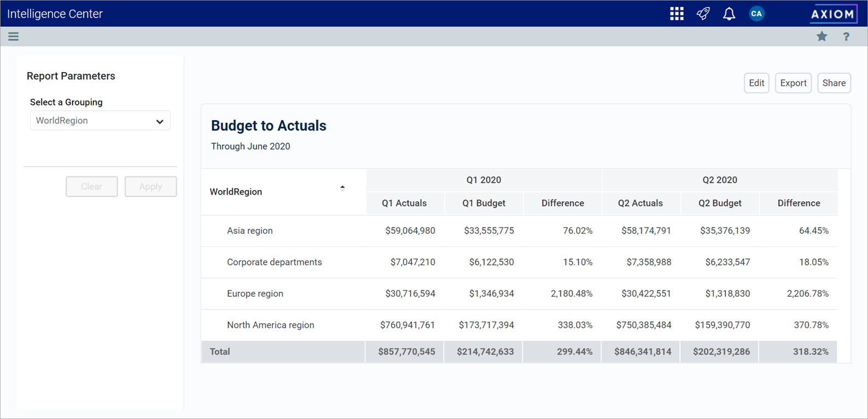The image size is (868, 419).
Task: Click the Through June 2020 subtitle
Action: click(x=250, y=146)
